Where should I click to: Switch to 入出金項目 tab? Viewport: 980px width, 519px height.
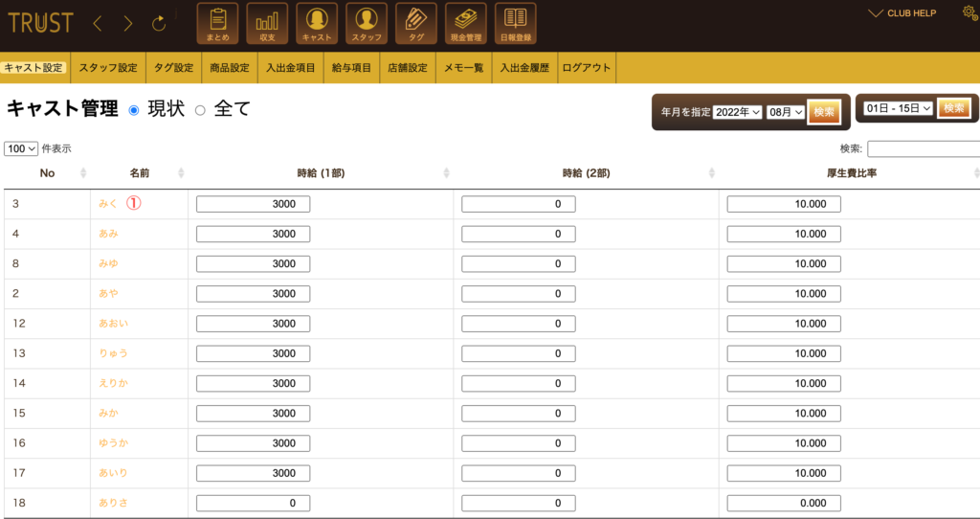(x=291, y=68)
